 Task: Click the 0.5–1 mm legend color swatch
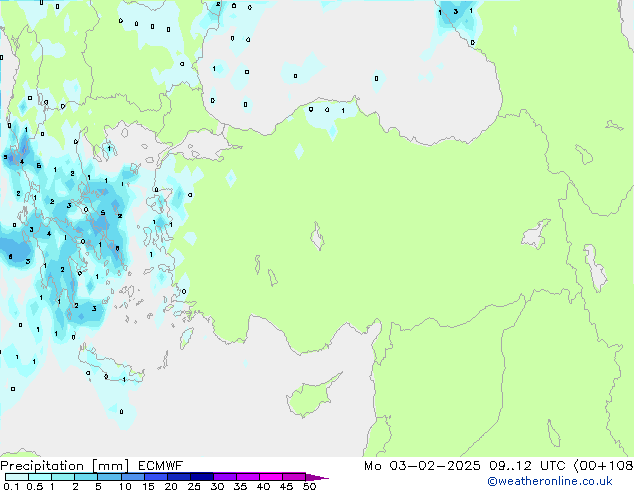point(40,477)
